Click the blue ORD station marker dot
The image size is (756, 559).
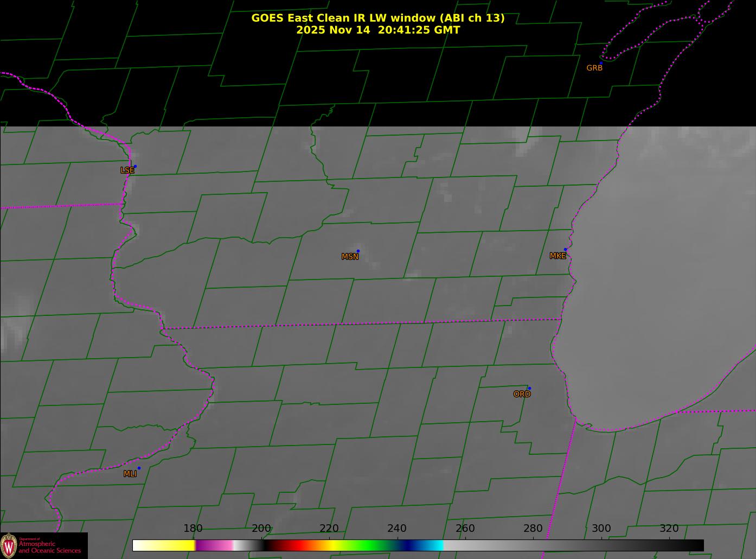click(529, 388)
